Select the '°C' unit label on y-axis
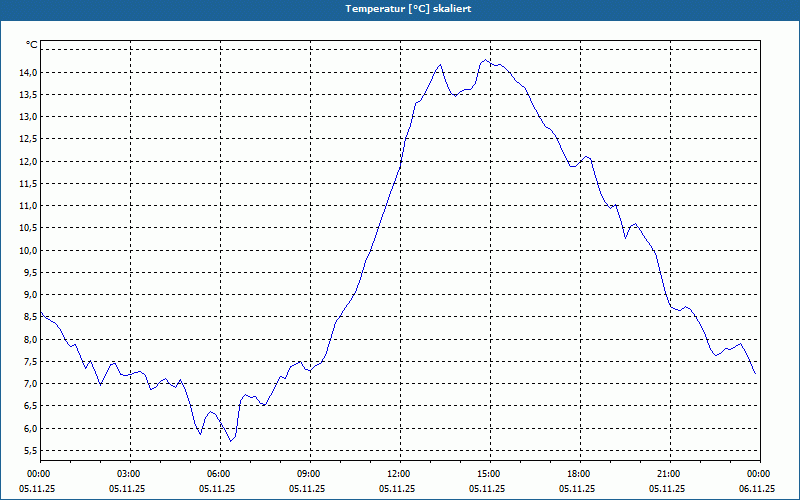Screen dimensions: 800x500 pyautogui.click(x=32, y=45)
